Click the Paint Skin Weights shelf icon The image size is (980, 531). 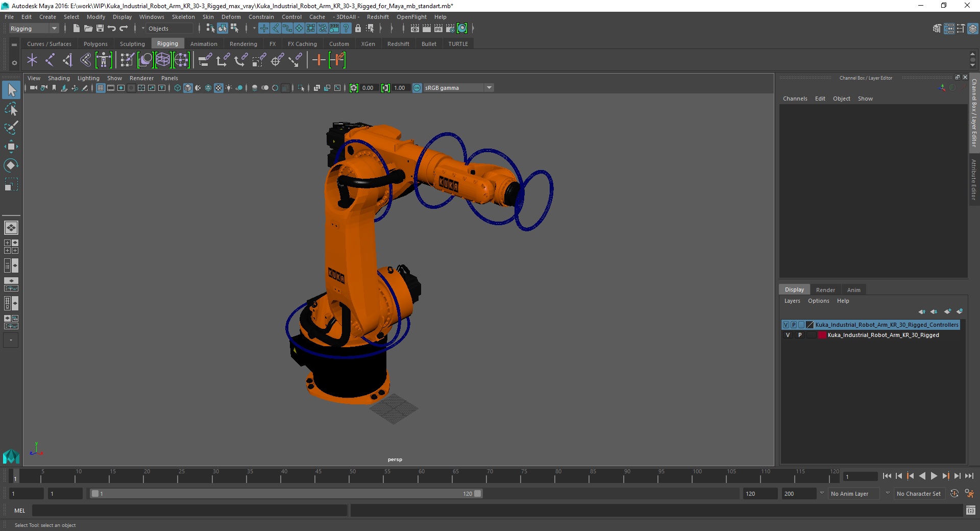[127, 60]
